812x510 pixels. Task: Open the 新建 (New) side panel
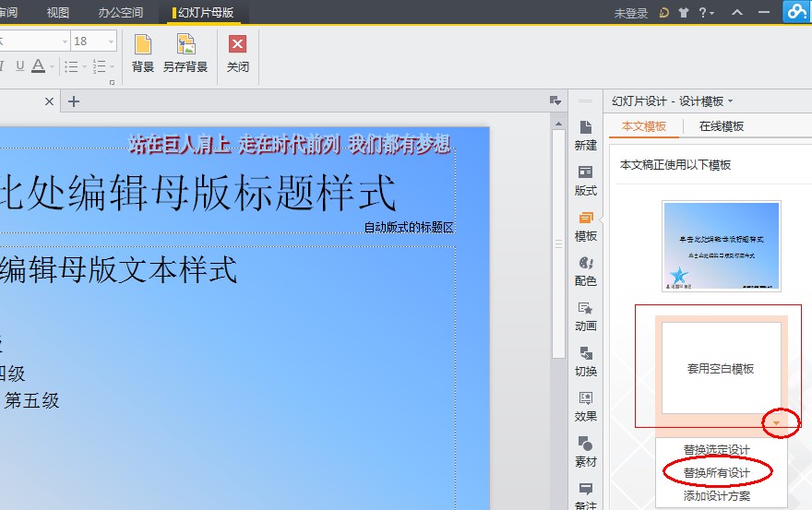point(586,136)
